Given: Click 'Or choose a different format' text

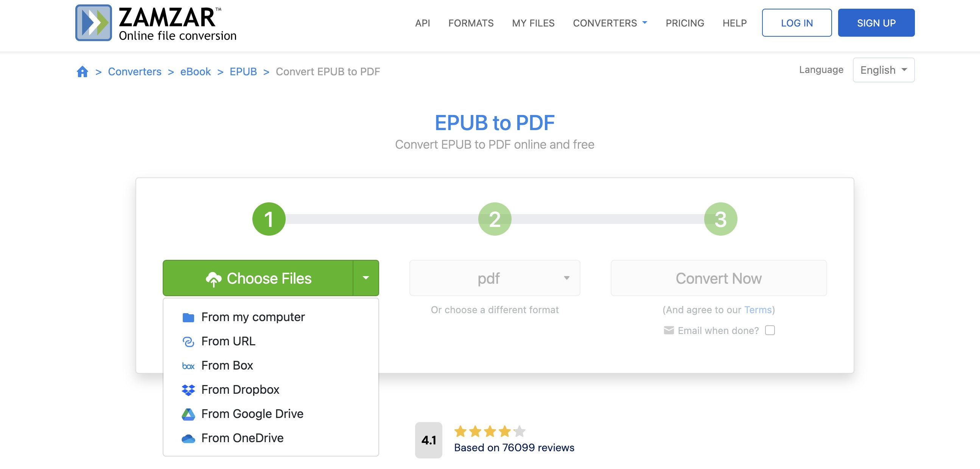Looking at the screenshot, I should coord(495,310).
